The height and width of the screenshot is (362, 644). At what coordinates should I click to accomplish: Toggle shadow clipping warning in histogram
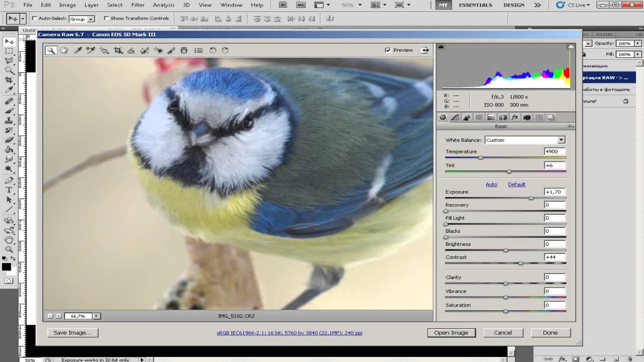[x=441, y=47]
